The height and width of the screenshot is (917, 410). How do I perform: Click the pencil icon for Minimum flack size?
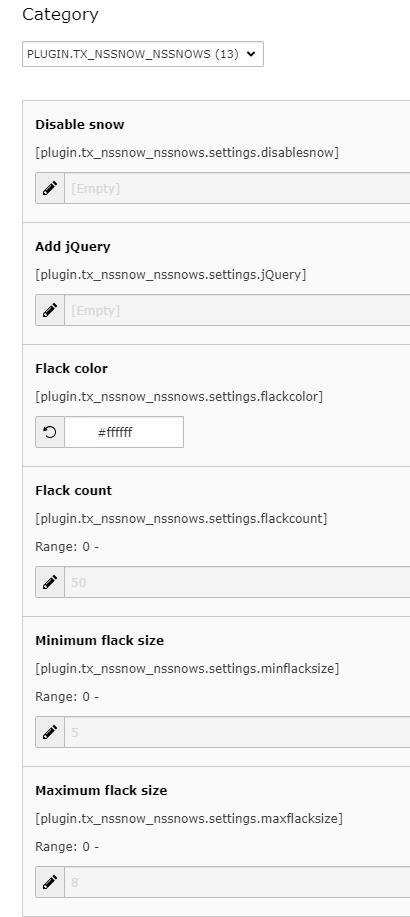coord(50,732)
